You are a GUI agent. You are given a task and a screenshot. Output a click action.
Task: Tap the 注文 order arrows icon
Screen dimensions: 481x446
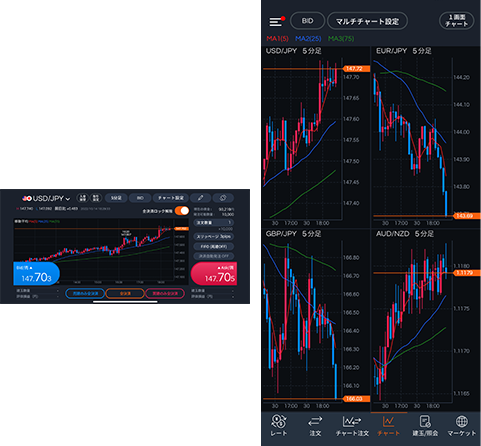[x=315, y=425]
